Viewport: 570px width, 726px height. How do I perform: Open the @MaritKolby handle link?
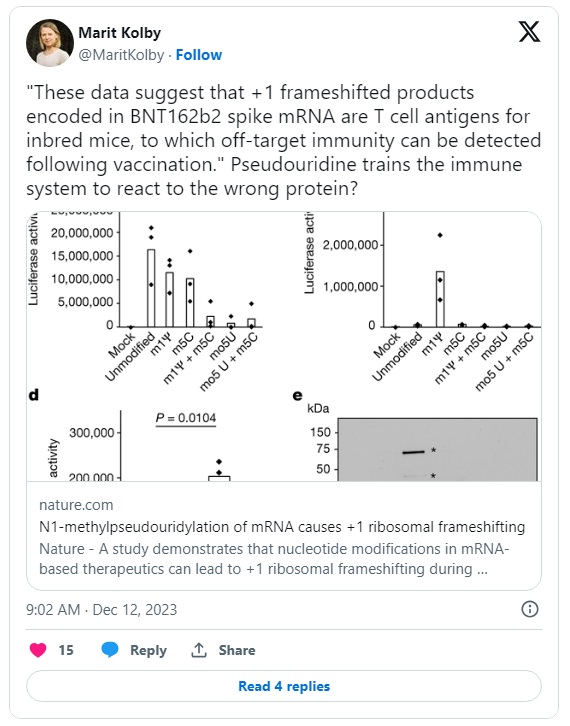[121, 55]
